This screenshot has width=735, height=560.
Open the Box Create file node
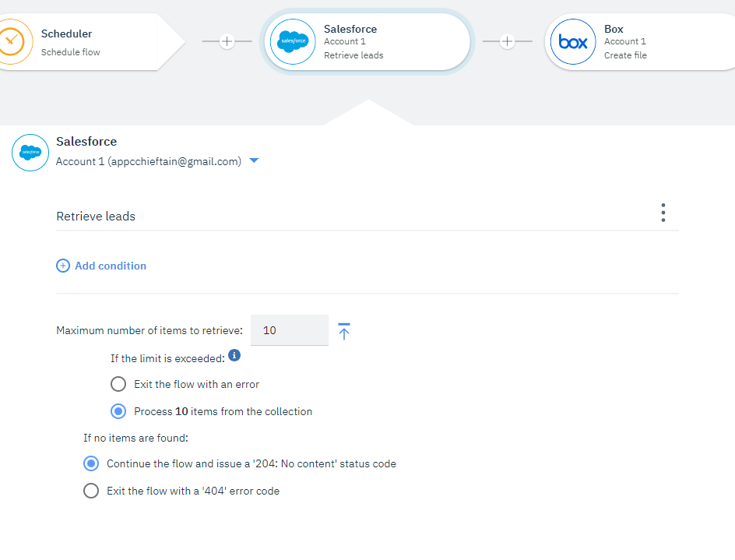tap(640, 42)
